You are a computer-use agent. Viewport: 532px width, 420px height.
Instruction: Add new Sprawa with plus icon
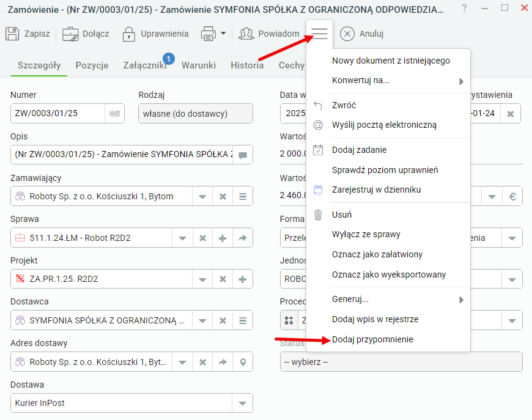point(223,238)
